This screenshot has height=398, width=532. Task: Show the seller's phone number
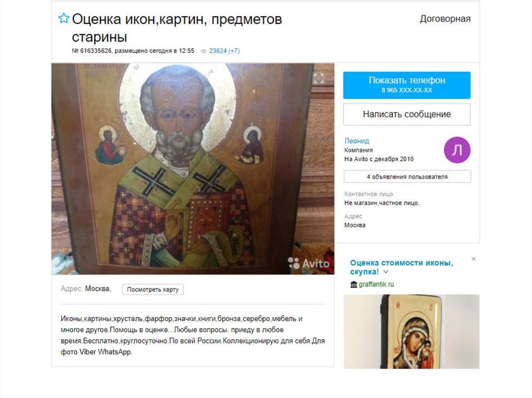[x=407, y=85]
